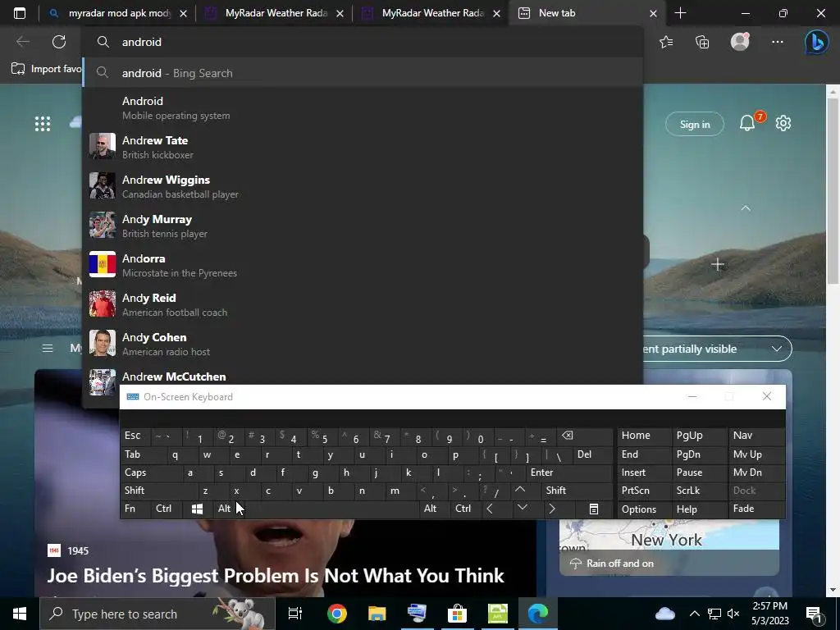This screenshot has height=630, width=840.
Task: Expand the content partially visible dropdown
Action: (715, 349)
